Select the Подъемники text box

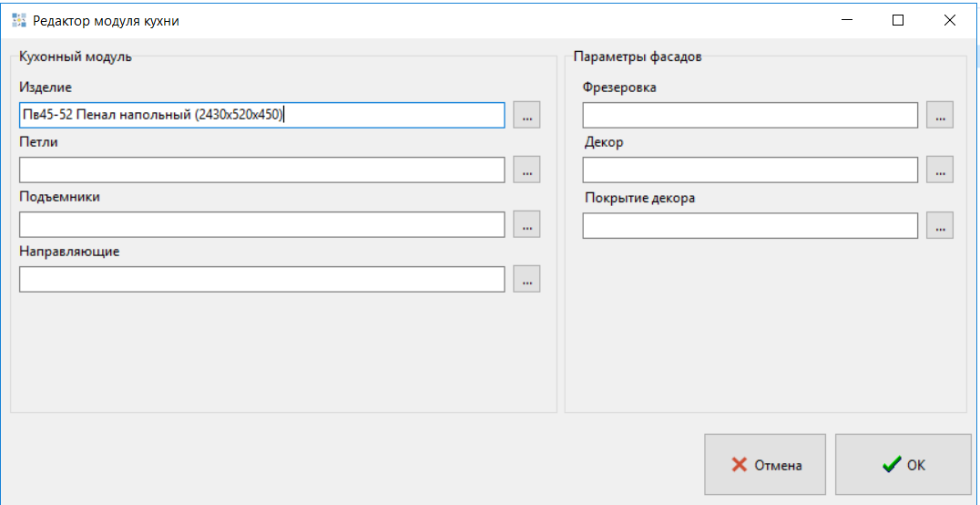(x=261, y=224)
